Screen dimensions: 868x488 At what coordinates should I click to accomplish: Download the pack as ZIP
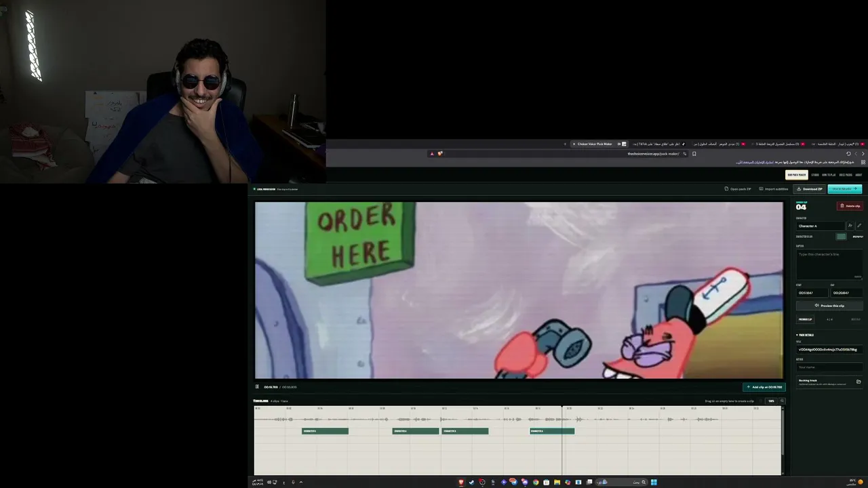pos(810,189)
